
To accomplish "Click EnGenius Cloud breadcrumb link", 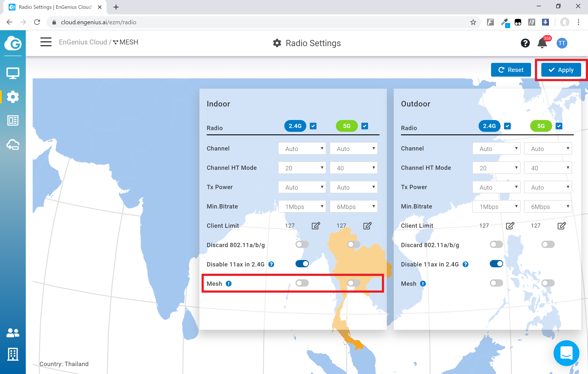I will point(83,42).
